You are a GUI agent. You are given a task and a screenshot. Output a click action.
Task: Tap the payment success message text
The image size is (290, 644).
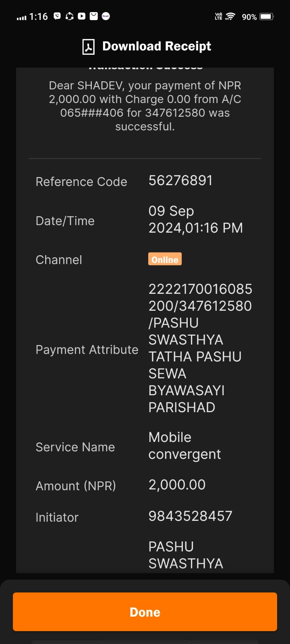coord(145,106)
